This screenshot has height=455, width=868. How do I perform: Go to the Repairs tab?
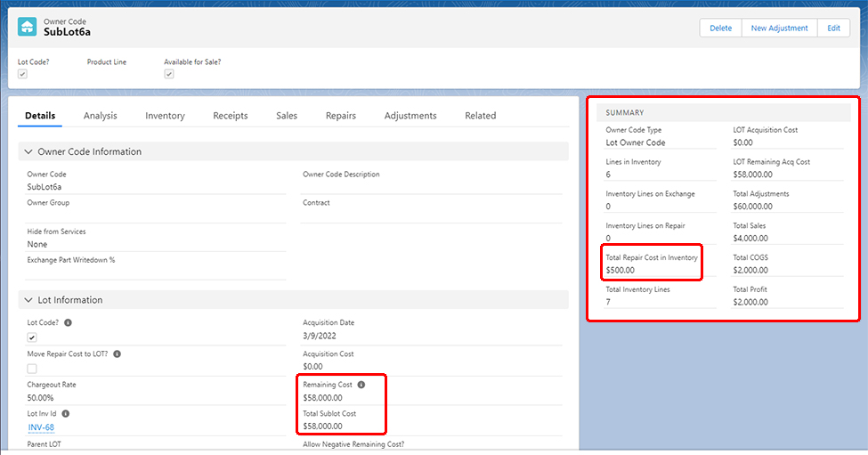tap(340, 116)
